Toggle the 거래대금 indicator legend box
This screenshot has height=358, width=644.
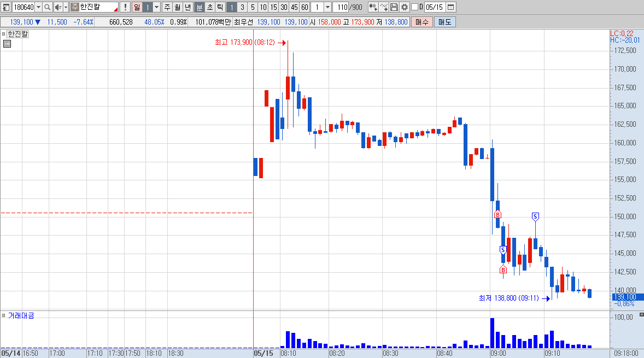(x=4, y=315)
